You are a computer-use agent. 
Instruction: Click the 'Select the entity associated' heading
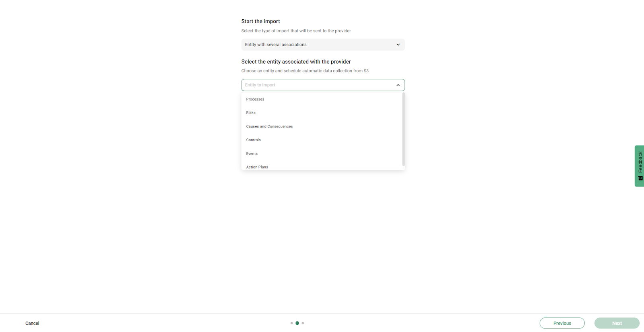coord(296,61)
